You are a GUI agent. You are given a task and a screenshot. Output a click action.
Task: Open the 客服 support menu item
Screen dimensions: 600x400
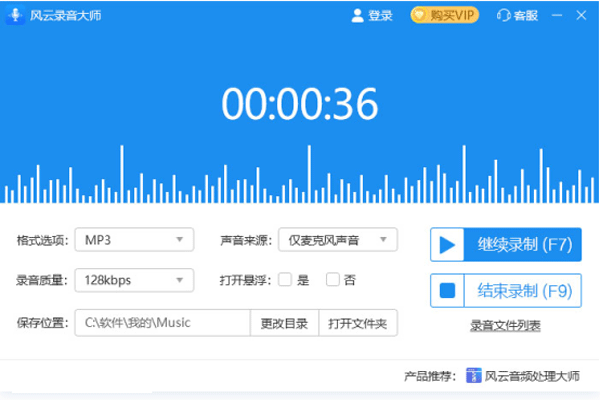(x=525, y=15)
